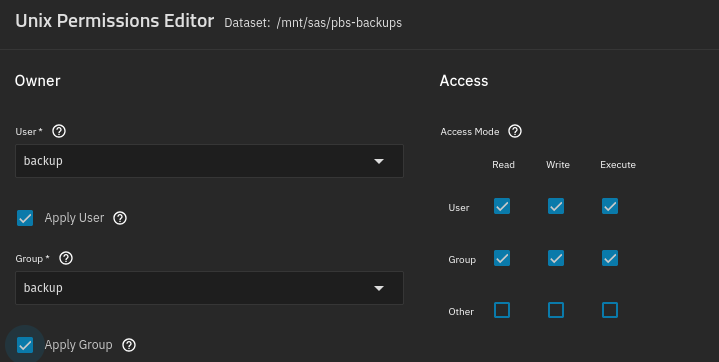This screenshot has width=719, height=362.
Task: Enable Other Execute permission
Action: [x=610, y=310]
